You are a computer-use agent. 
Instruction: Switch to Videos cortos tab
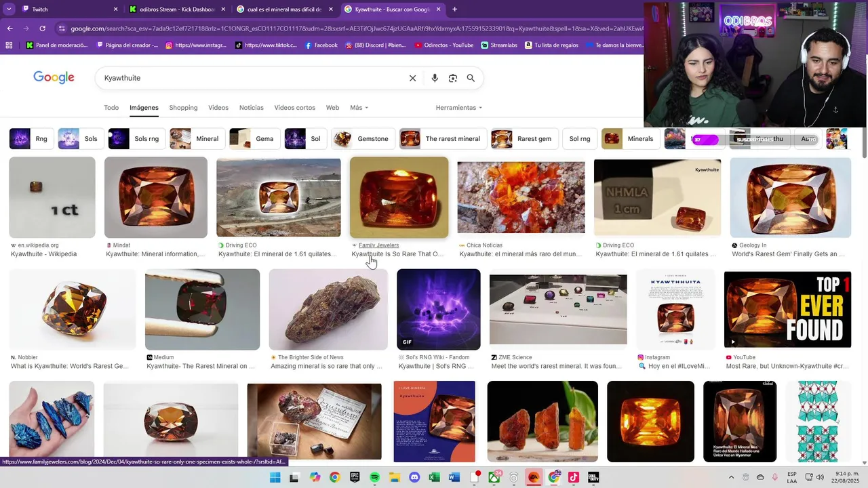coord(294,108)
